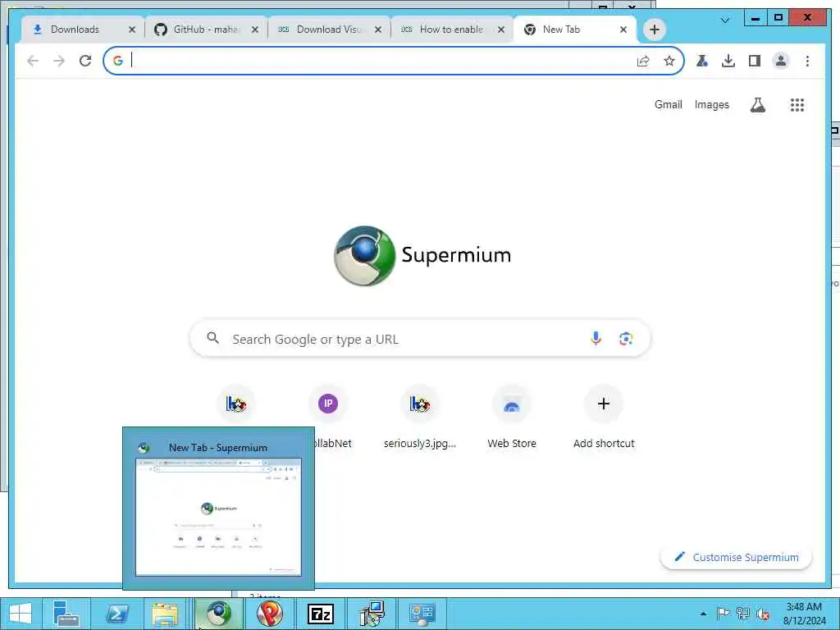Image resolution: width=840 pixels, height=630 pixels.
Task: Show hidden tray icons arrow
Action: coord(703,614)
